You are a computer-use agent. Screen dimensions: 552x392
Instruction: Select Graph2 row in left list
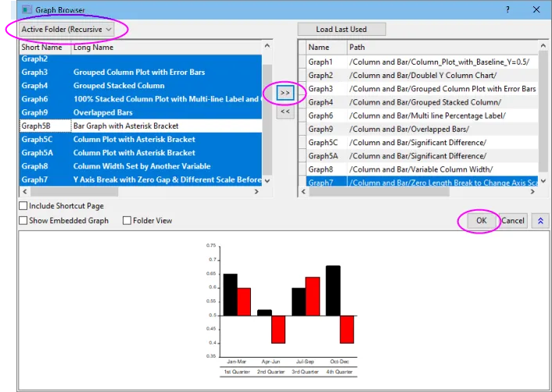141,59
